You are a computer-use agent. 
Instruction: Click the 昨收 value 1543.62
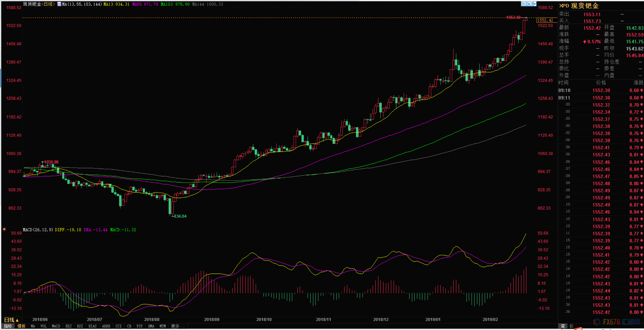[x=635, y=49]
